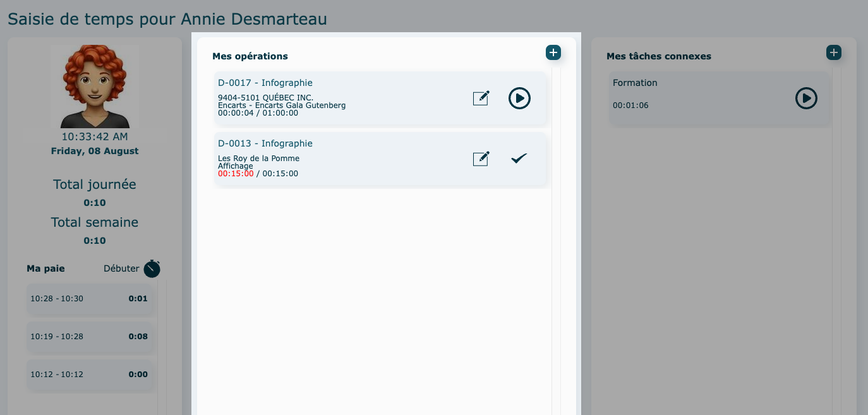The image size is (868, 415).
Task: Start timer for D-0017 Infographie operation
Action: pyautogui.click(x=519, y=99)
